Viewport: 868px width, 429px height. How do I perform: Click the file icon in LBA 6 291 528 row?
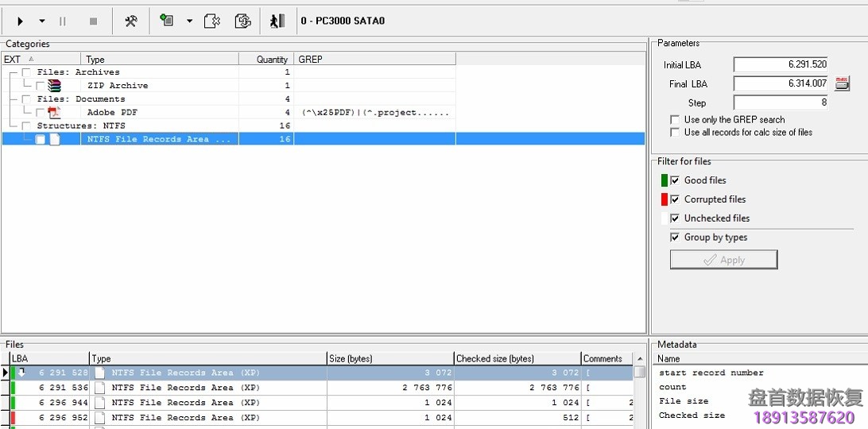click(99, 373)
